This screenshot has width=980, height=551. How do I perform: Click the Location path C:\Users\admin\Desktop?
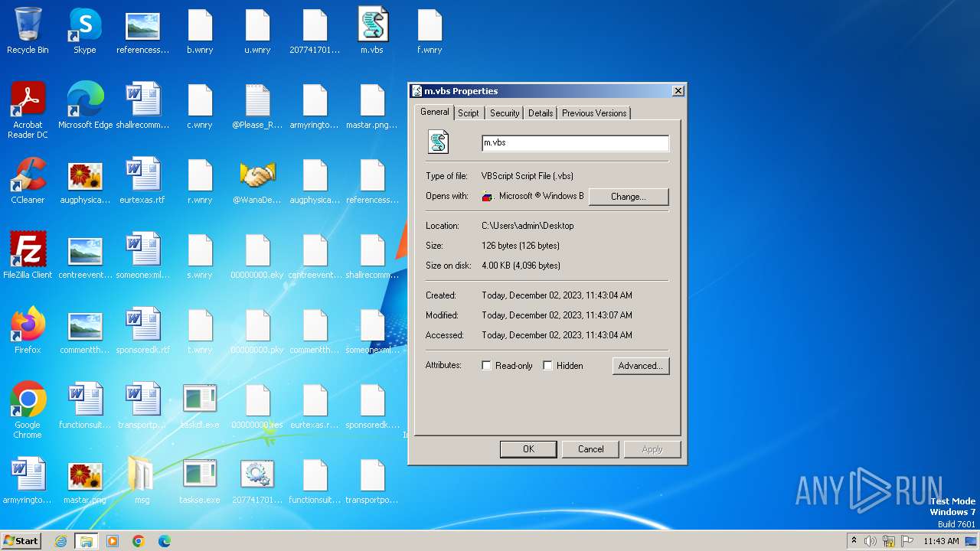528,226
